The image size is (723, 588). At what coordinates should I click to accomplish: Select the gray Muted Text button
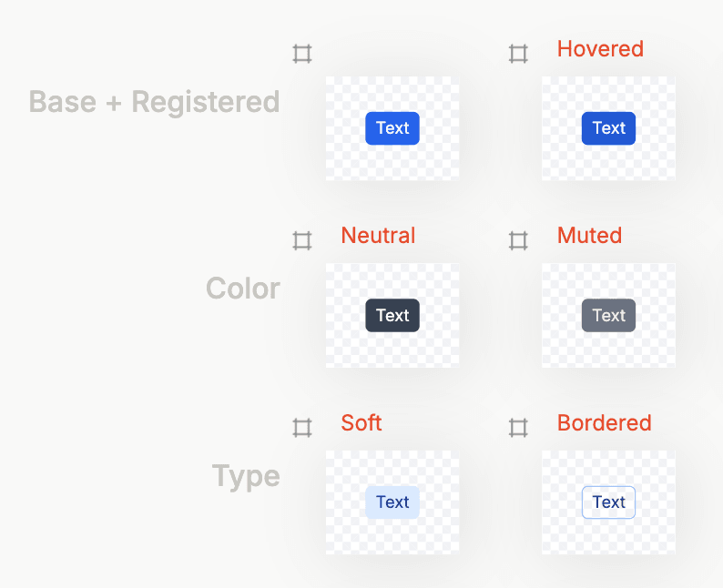608,316
